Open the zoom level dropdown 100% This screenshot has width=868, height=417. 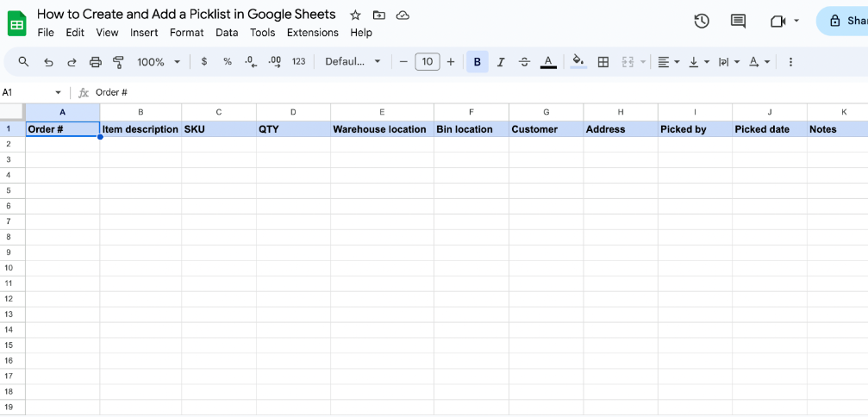(x=159, y=62)
